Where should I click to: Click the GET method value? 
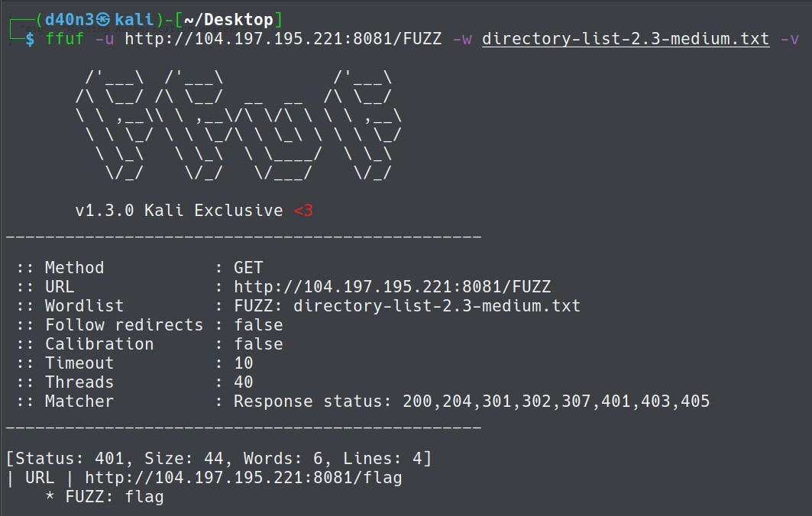(x=248, y=268)
